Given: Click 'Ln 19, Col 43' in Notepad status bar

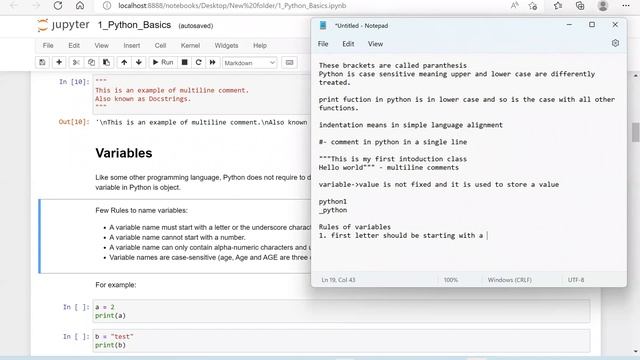Looking at the screenshot, I should [x=338, y=280].
